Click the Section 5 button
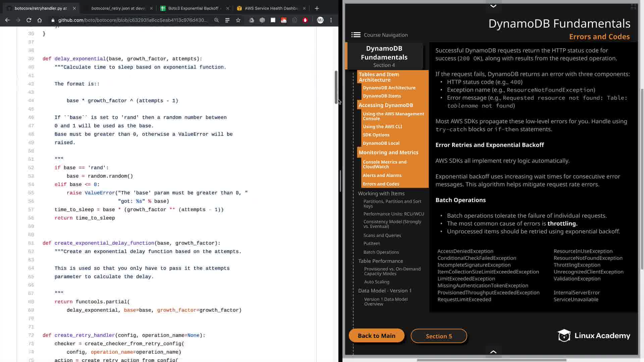 click(x=439, y=336)
